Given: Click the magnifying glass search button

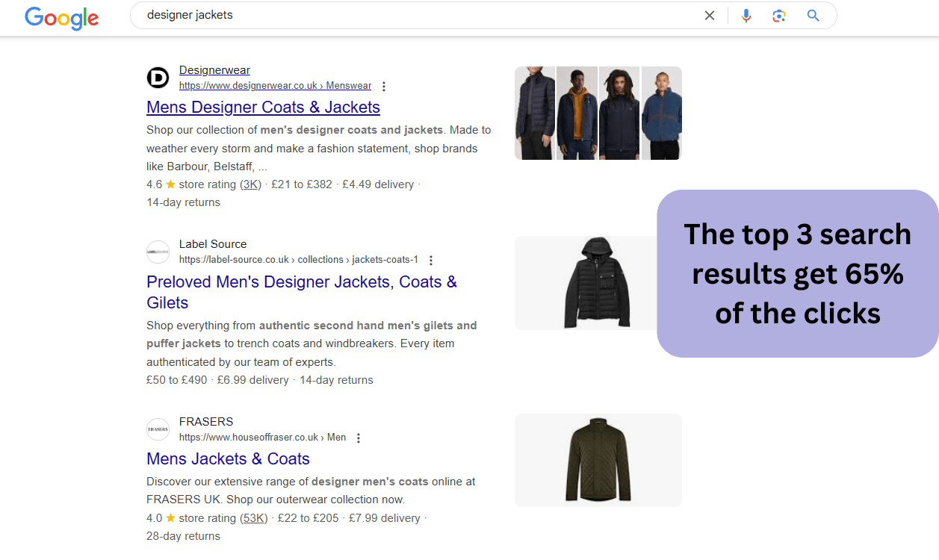Looking at the screenshot, I should point(814,16).
